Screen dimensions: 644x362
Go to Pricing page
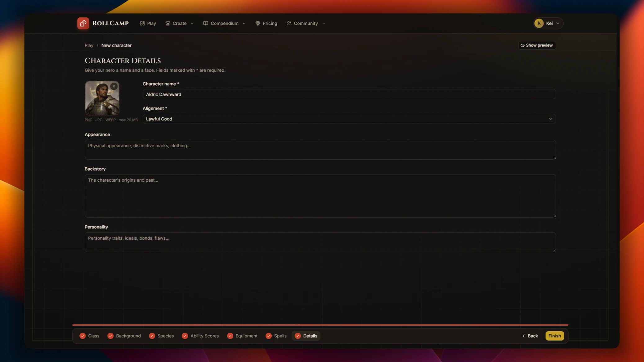(266, 23)
